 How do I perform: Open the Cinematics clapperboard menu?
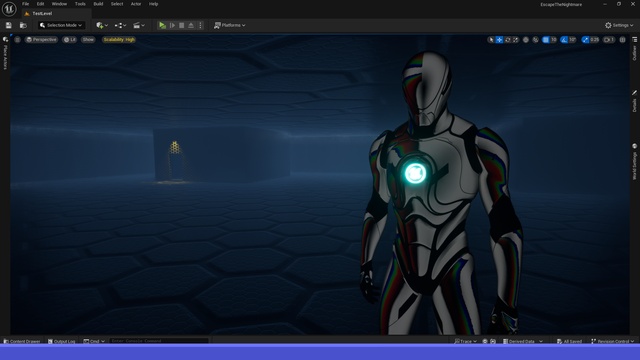pyautogui.click(x=139, y=25)
